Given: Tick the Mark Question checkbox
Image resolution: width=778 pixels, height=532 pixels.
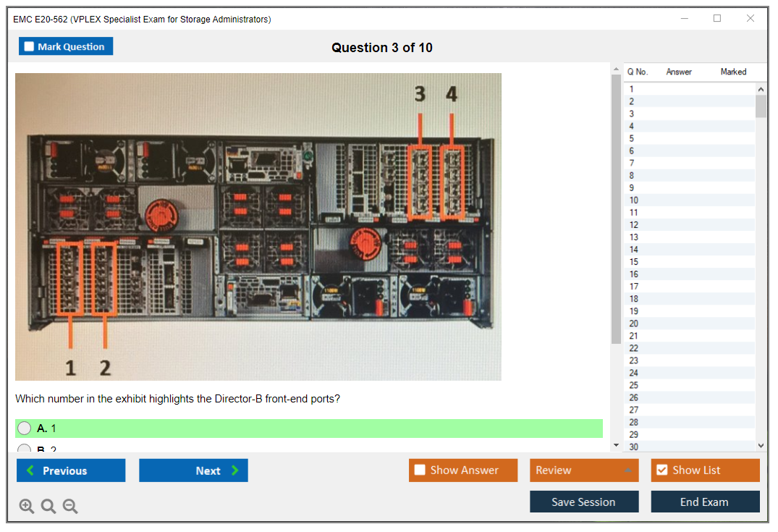Looking at the screenshot, I should click(x=30, y=47).
